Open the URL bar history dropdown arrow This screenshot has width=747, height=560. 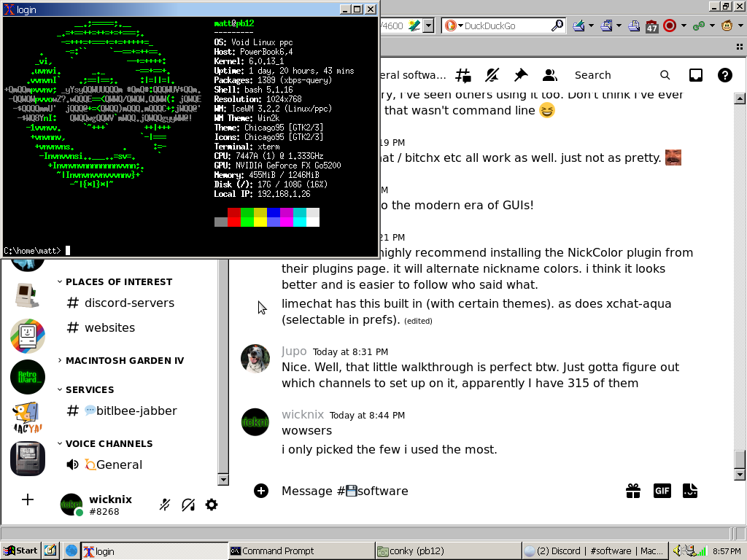click(428, 26)
